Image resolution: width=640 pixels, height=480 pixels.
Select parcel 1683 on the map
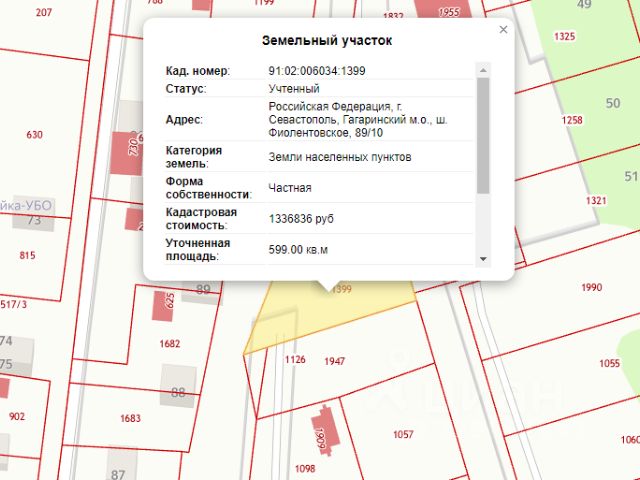tap(130, 418)
